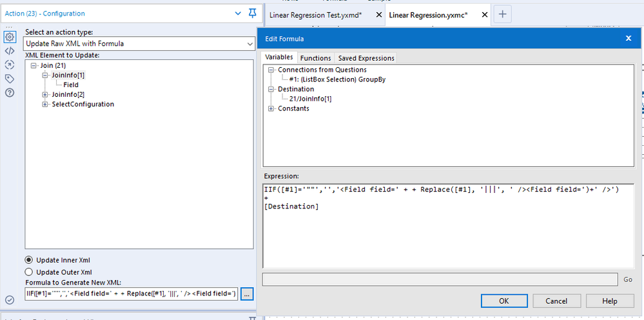Click OK in Edit Formula dialog
The image size is (644, 320).
click(x=504, y=301)
